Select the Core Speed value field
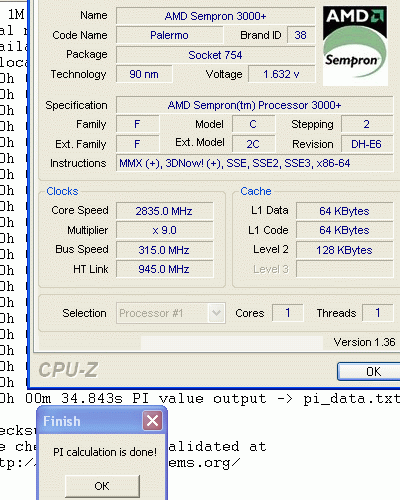The image size is (400, 500). click(165, 211)
